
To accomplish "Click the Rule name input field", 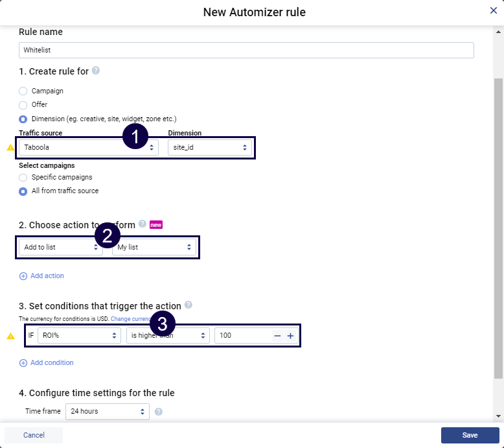I will click(246, 50).
